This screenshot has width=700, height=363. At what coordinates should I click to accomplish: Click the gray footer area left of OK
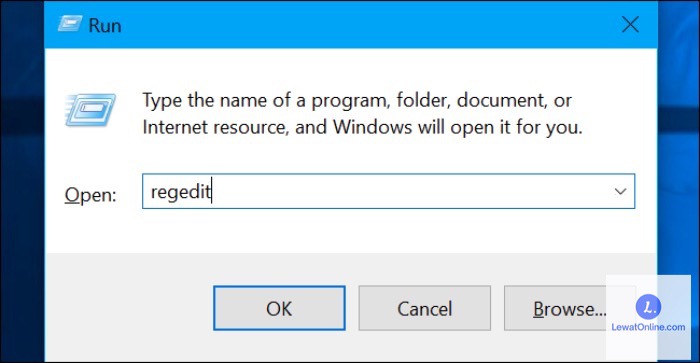(129, 308)
